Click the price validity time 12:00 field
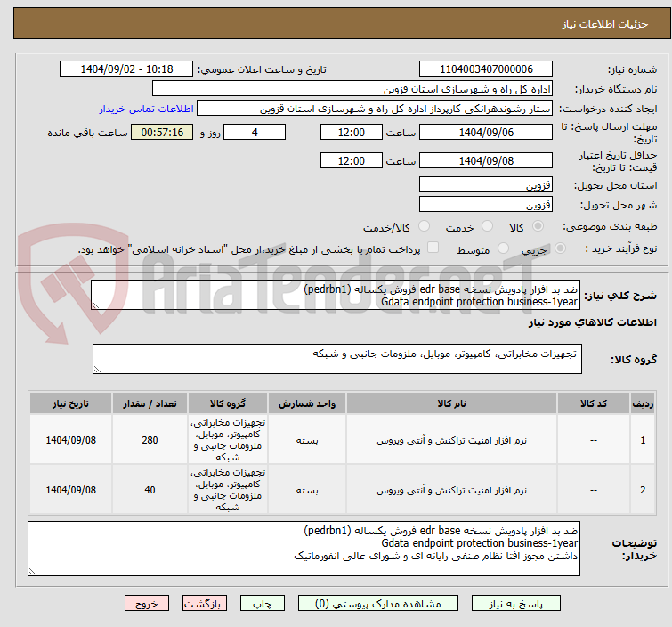 pyautogui.click(x=352, y=160)
